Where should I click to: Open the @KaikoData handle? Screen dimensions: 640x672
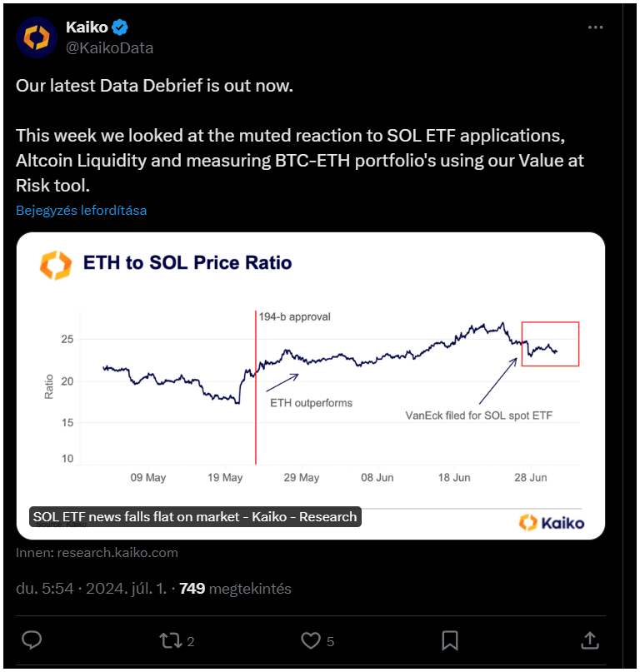(x=109, y=48)
